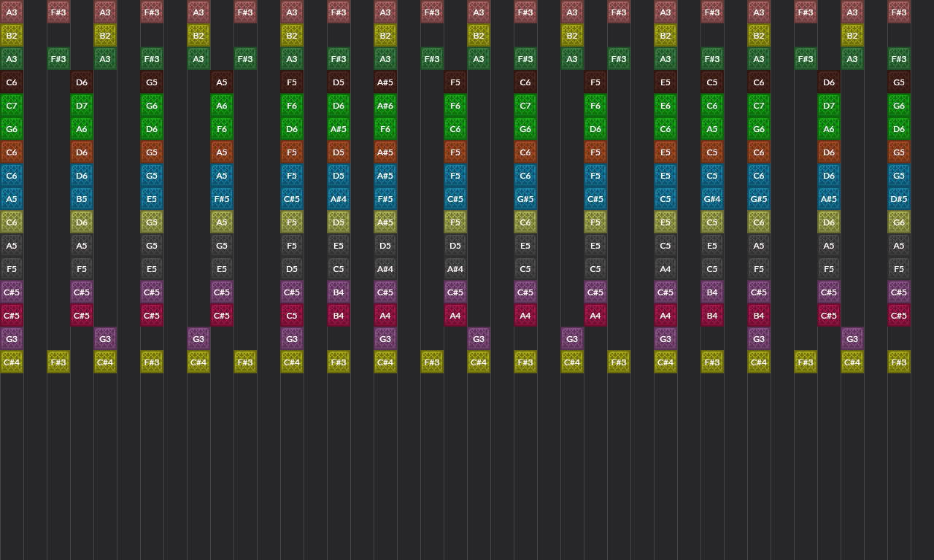Pick the pale khaki D5 note
The height and width of the screenshot is (560, 934).
click(339, 222)
